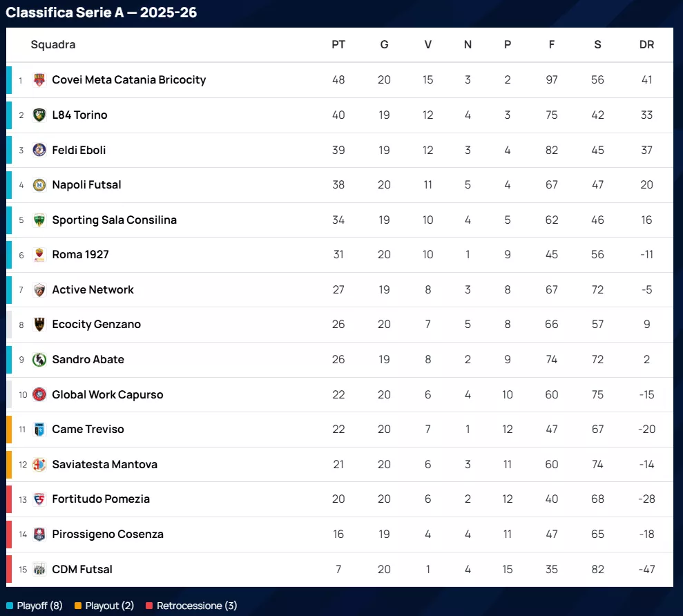The width and height of the screenshot is (683, 616).
Task: Click the Napoli Futsal round logo
Action: pos(39,185)
